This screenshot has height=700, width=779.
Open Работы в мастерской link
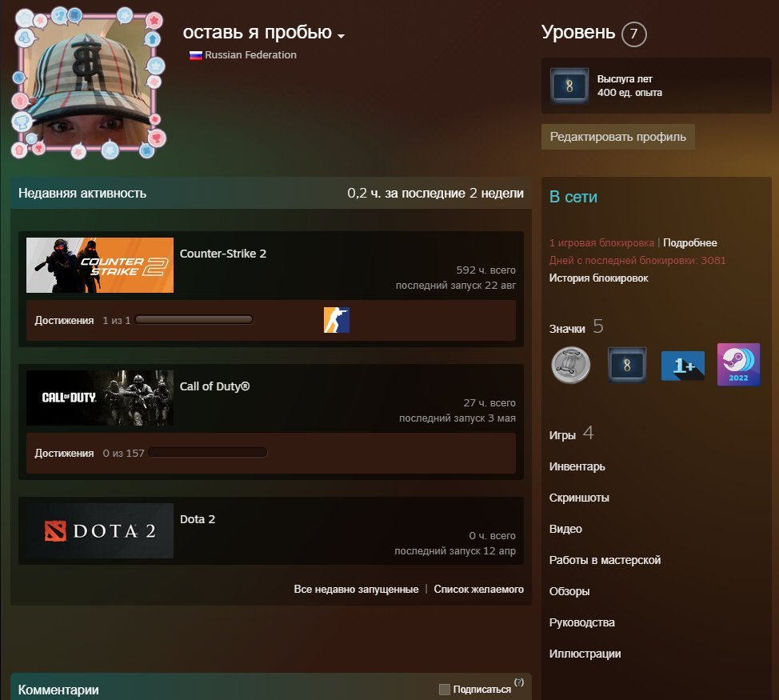605,560
